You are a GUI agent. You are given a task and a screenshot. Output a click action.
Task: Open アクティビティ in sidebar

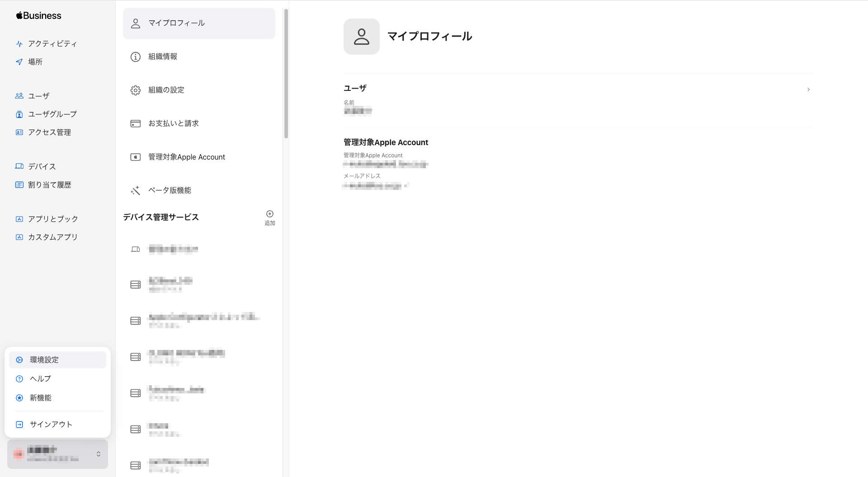coord(52,44)
